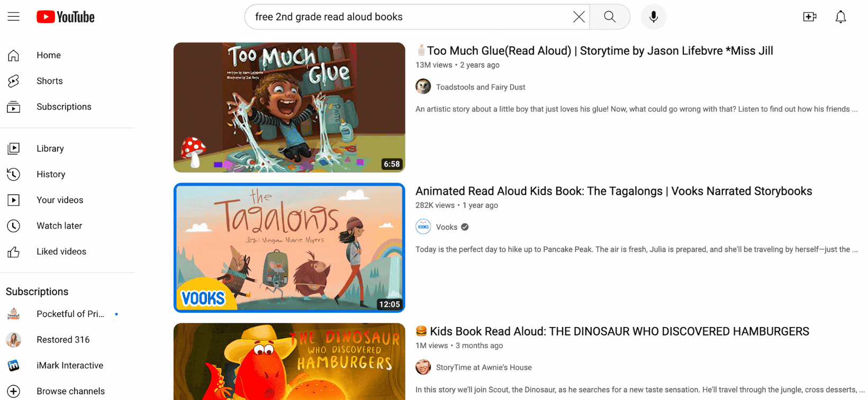Open the Tagalongs Vooks video title
The image size is (868, 400).
coord(614,191)
